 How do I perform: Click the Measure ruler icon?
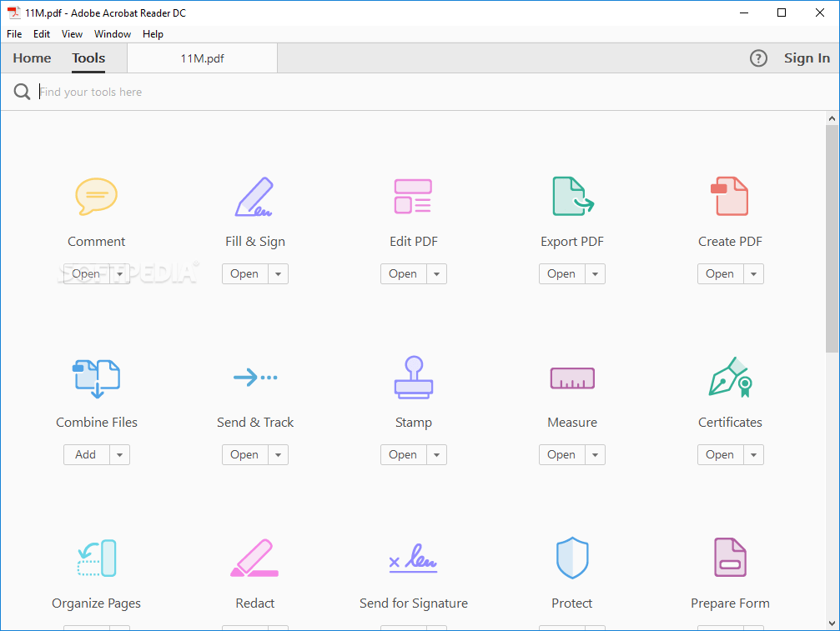[572, 378]
